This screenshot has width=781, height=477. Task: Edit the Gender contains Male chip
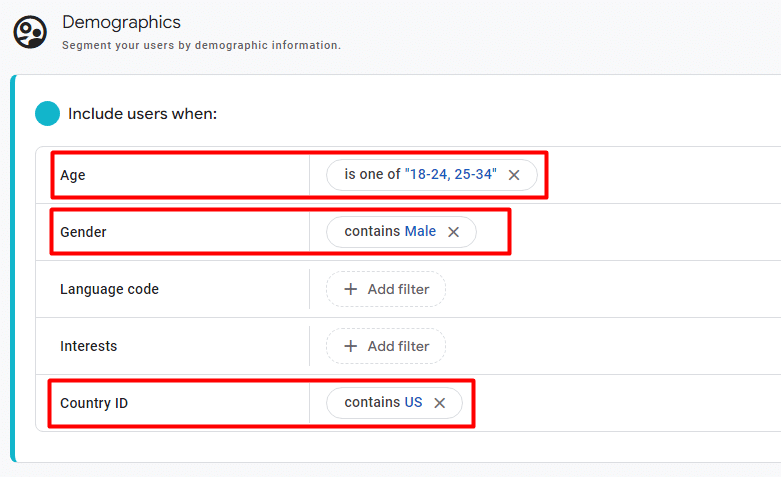click(389, 232)
